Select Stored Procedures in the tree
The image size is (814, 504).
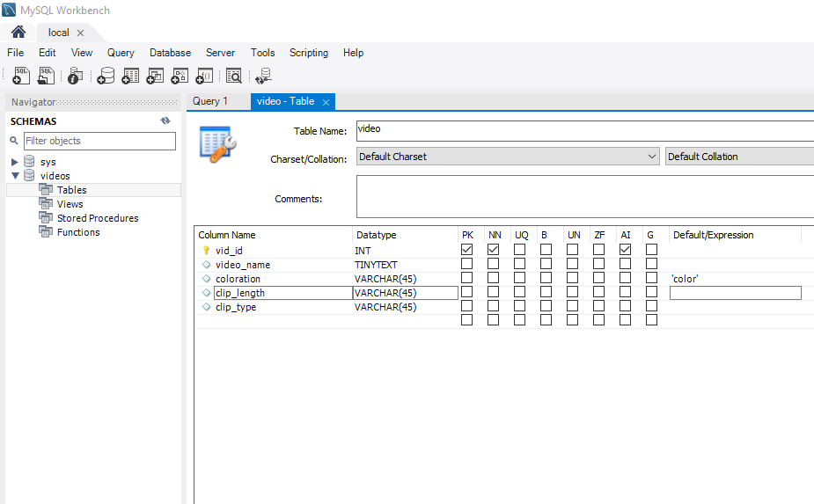click(x=98, y=218)
